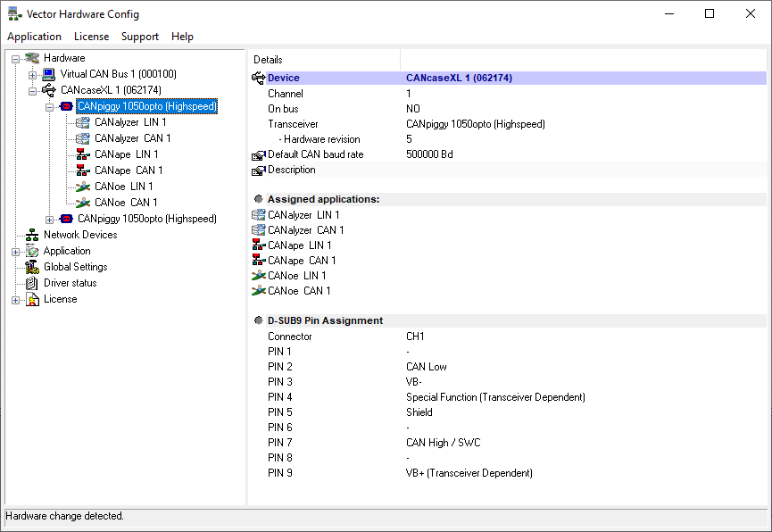
Task: Open the Support menu
Action: pyautogui.click(x=139, y=37)
